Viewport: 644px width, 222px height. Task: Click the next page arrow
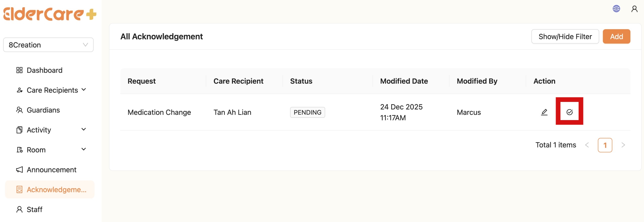(x=623, y=145)
